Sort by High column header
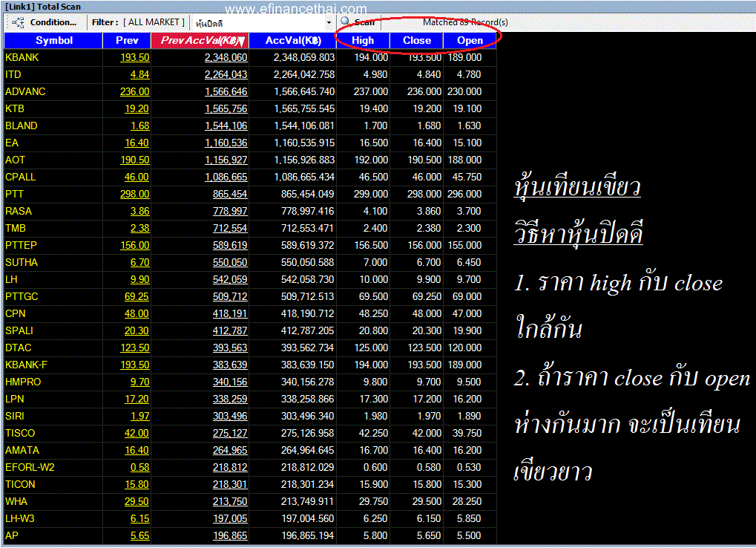This screenshot has width=756, height=548. click(x=363, y=41)
